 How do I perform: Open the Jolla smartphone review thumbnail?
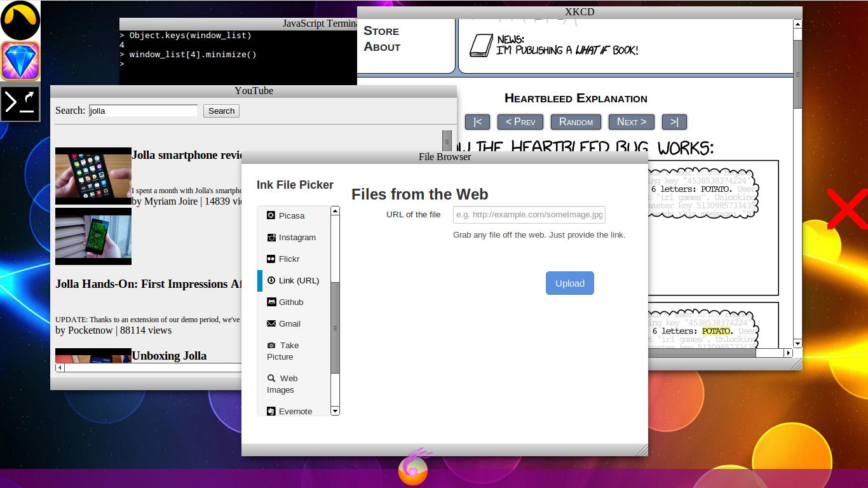coord(93,175)
